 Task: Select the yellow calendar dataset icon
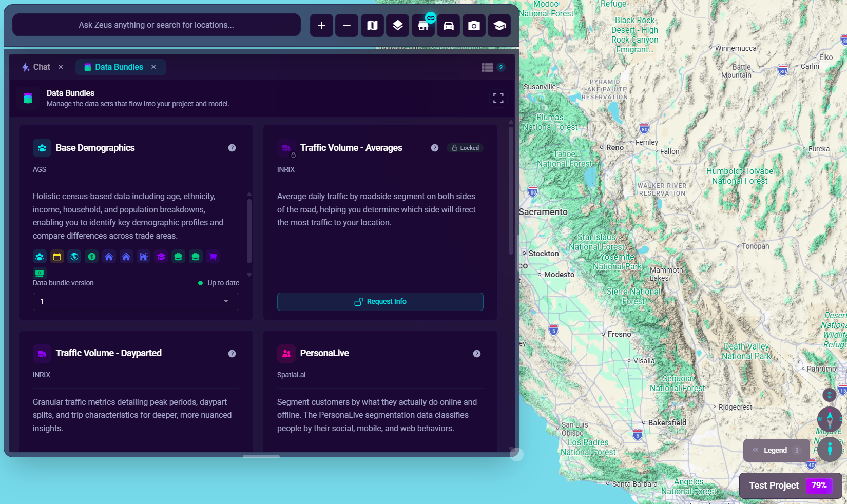pyautogui.click(x=57, y=257)
